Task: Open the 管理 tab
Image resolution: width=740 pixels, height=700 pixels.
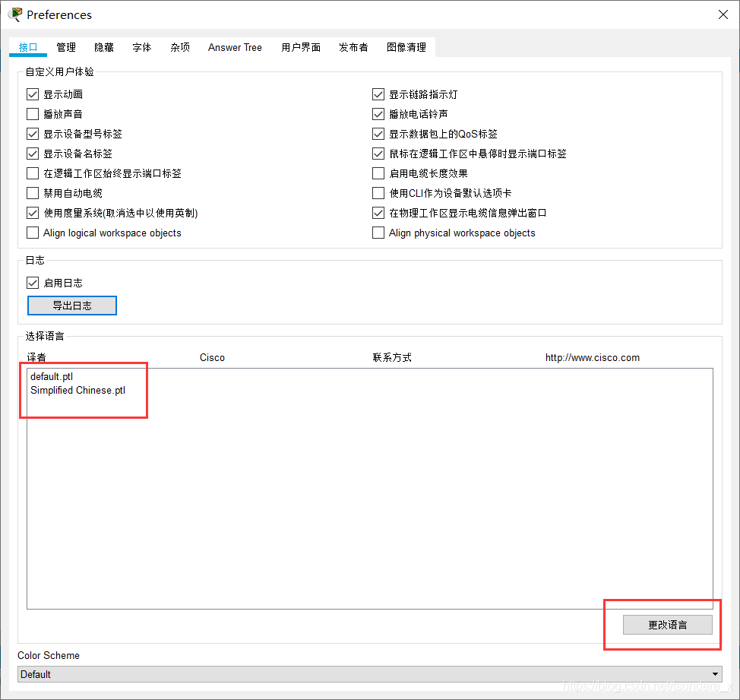Action: (x=65, y=47)
